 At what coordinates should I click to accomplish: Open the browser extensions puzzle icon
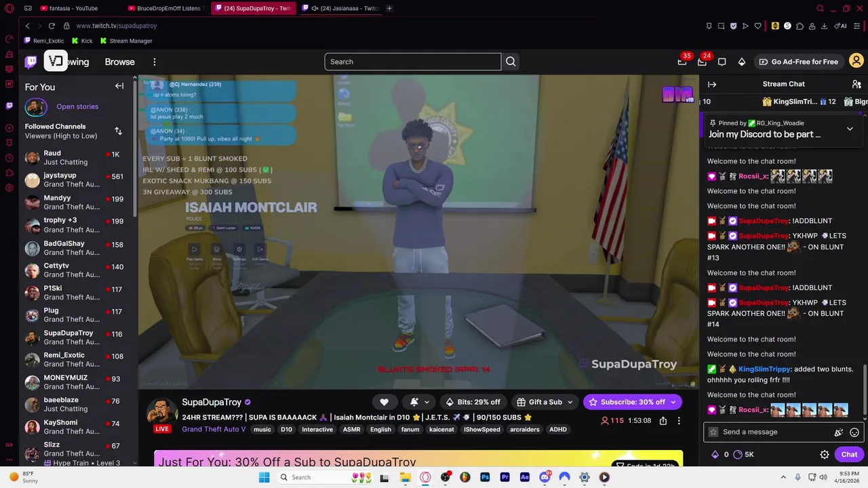pos(800,26)
